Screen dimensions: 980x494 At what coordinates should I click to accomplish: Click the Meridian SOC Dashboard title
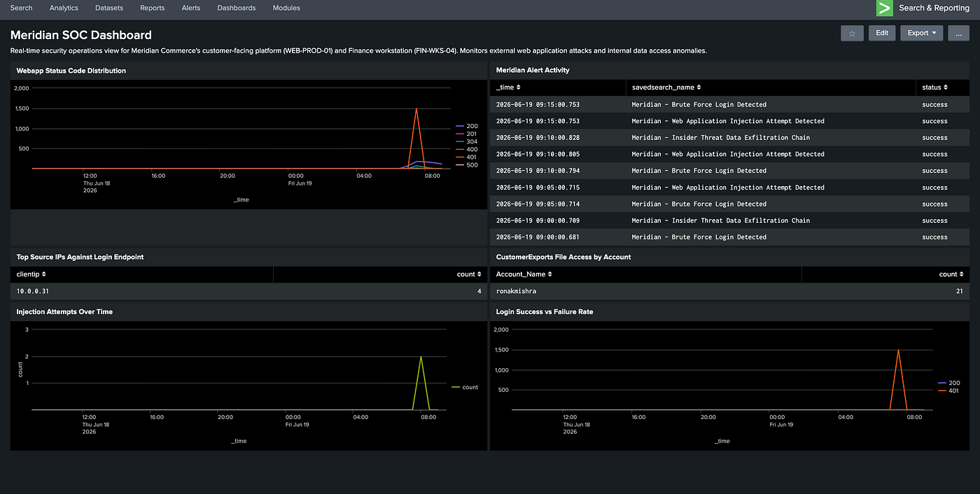click(x=80, y=35)
